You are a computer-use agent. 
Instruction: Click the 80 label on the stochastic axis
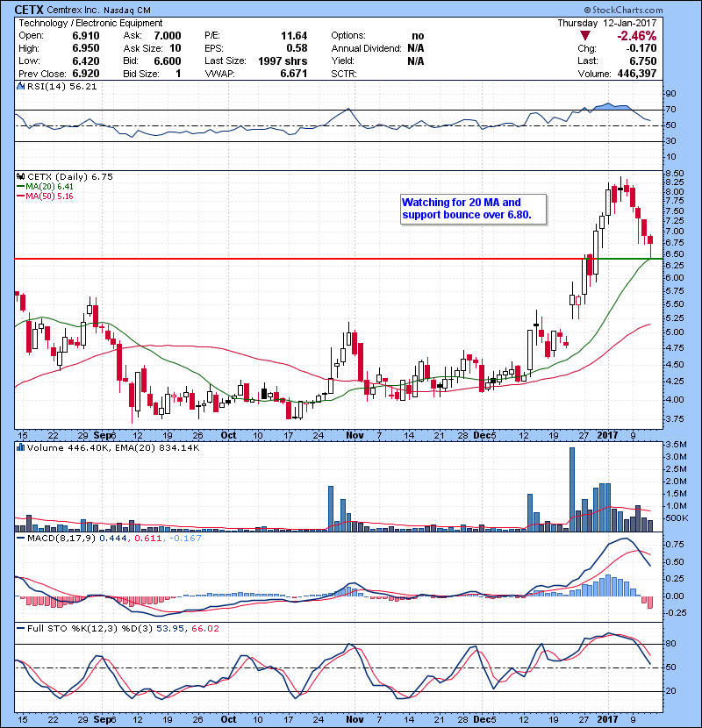(x=671, y=644)
